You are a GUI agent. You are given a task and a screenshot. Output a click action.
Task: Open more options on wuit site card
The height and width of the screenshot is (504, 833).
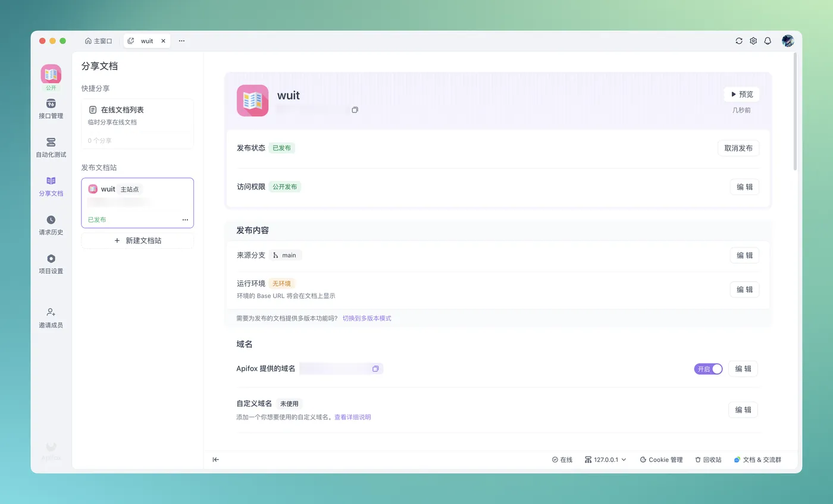pos(185,220)
